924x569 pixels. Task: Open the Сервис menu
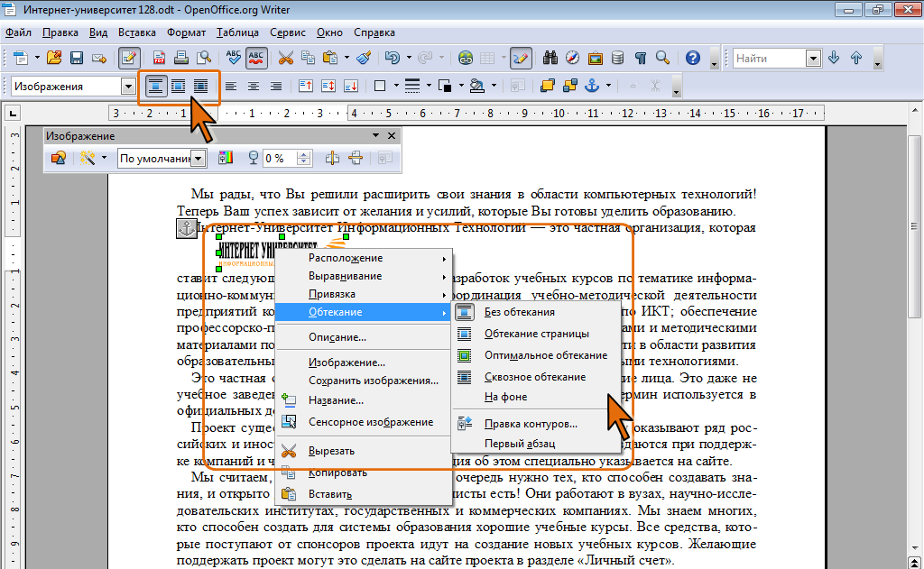click(288, 32)
